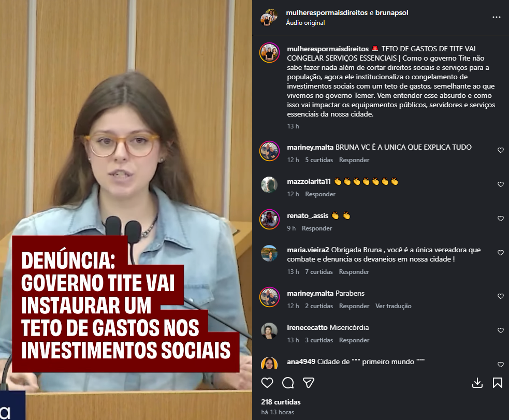Click 'Ver tradução' under Parabens comment
Viewport: 509px width, 420px height.
393,306
